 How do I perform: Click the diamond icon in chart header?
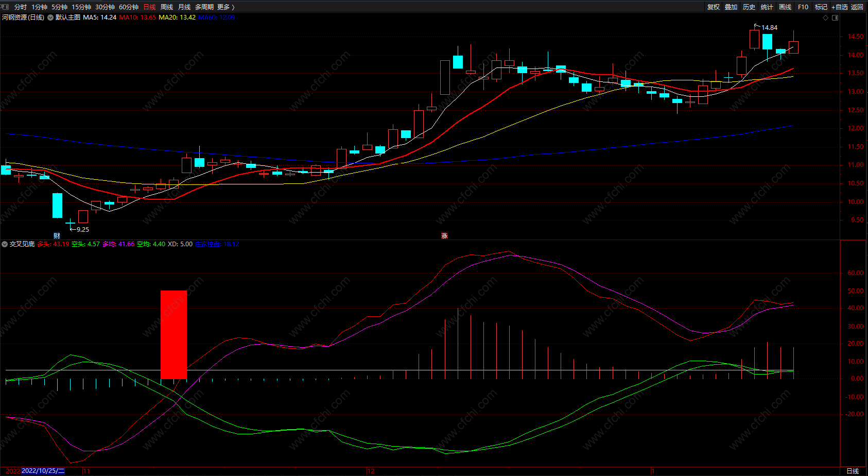(826, 18)
